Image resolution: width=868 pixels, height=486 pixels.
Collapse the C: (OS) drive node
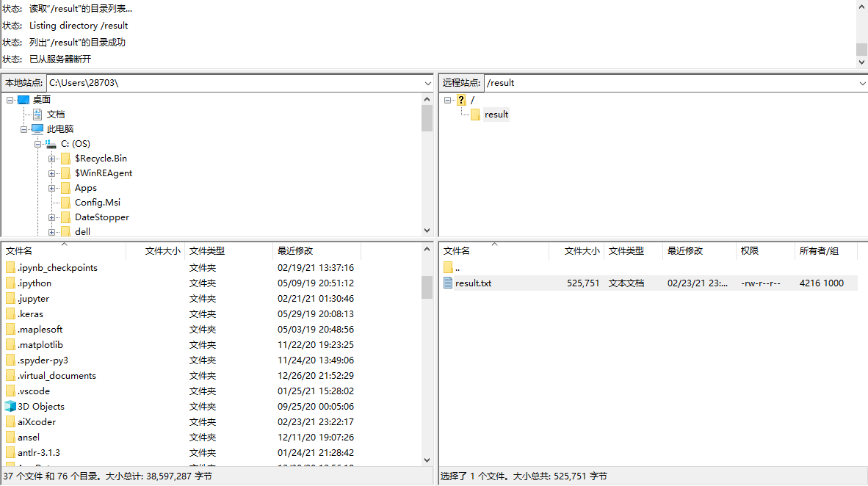coord(37,144)
